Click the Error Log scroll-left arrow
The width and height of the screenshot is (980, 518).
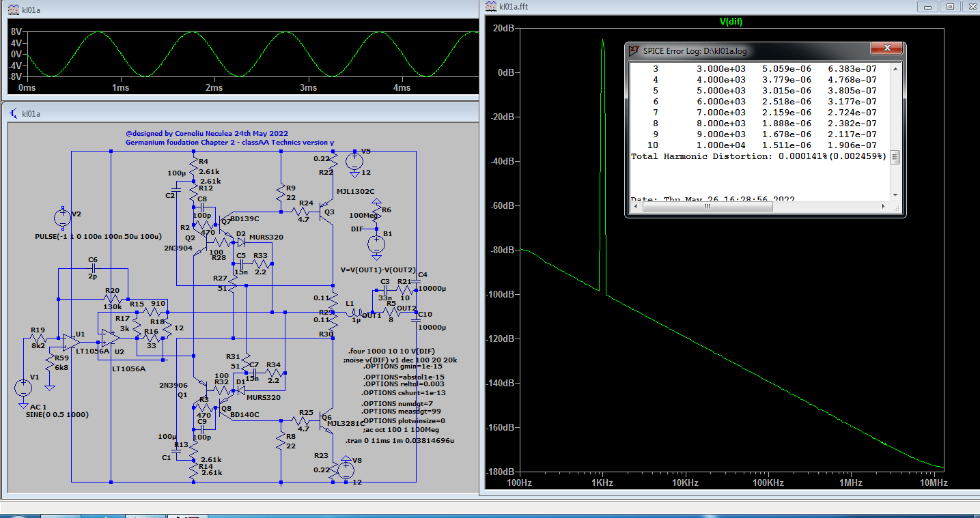tap(634, 206)
